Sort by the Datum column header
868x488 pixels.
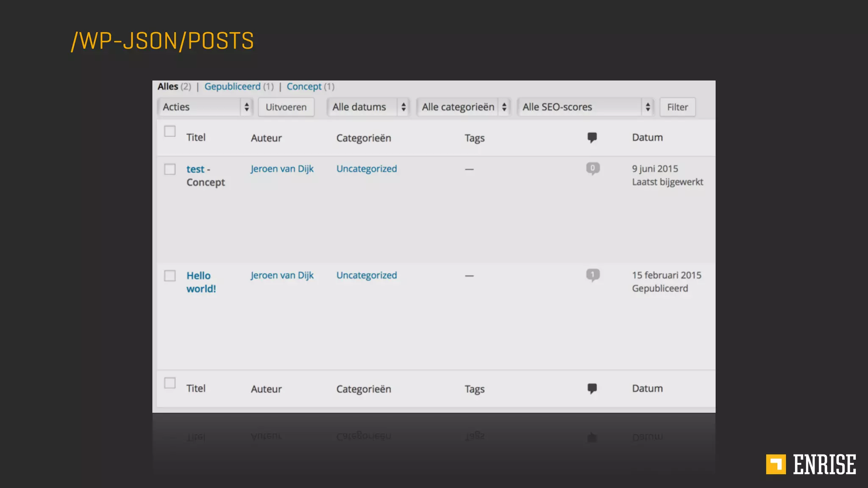pyautogui.click(x=647, y=137)
